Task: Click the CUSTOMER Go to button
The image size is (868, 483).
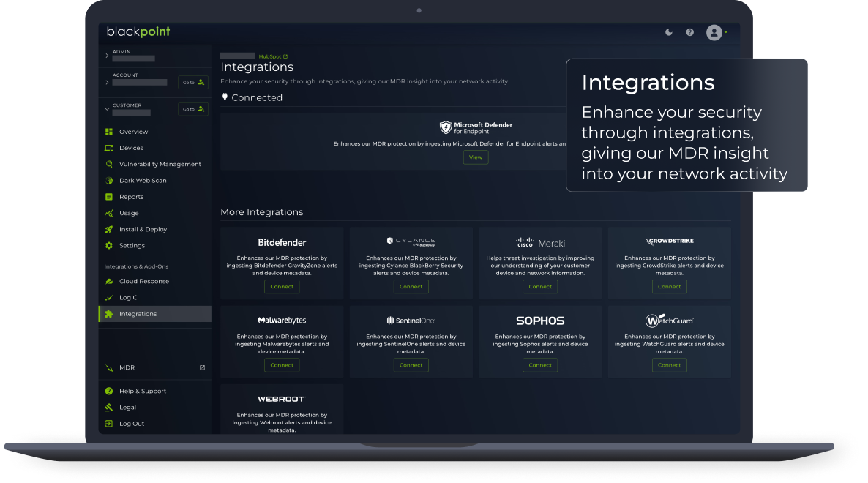Action: (193, 109)
